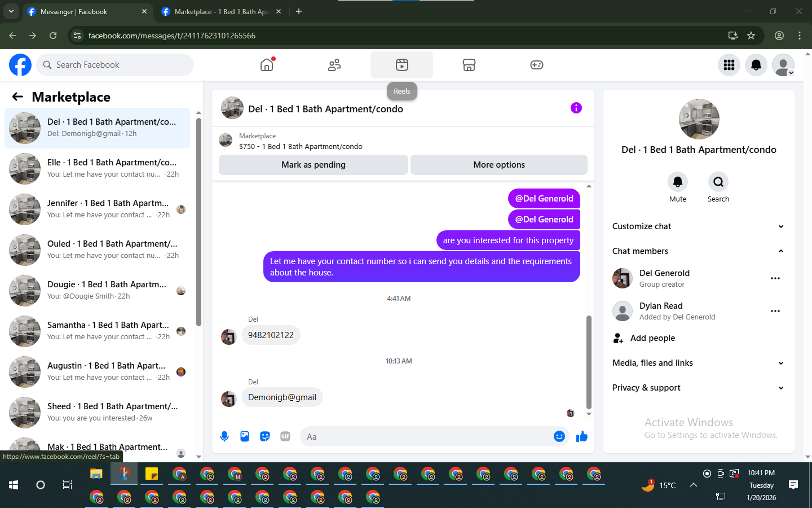Open the Jennifer conversation
Viewport: 812px width, 508px height.
tap(97, 209)
